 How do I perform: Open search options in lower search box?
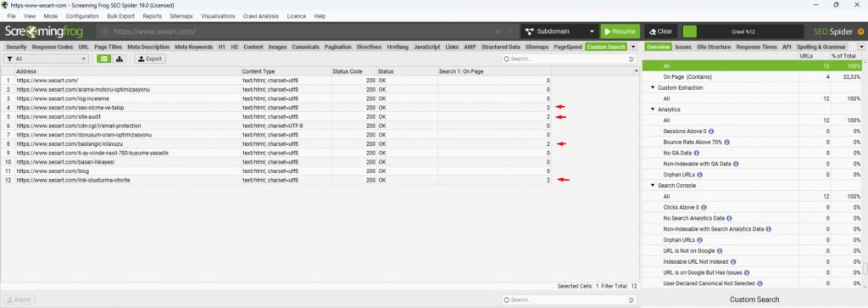pos(632,300)
